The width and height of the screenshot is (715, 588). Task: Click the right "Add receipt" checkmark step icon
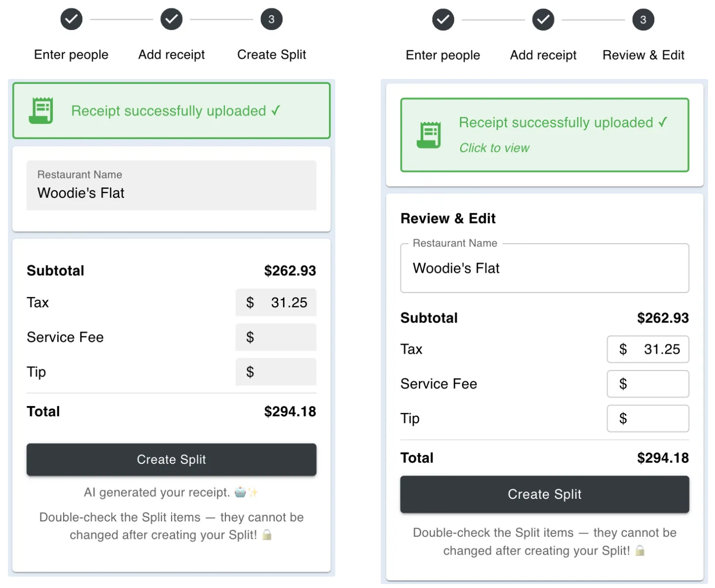543,20
